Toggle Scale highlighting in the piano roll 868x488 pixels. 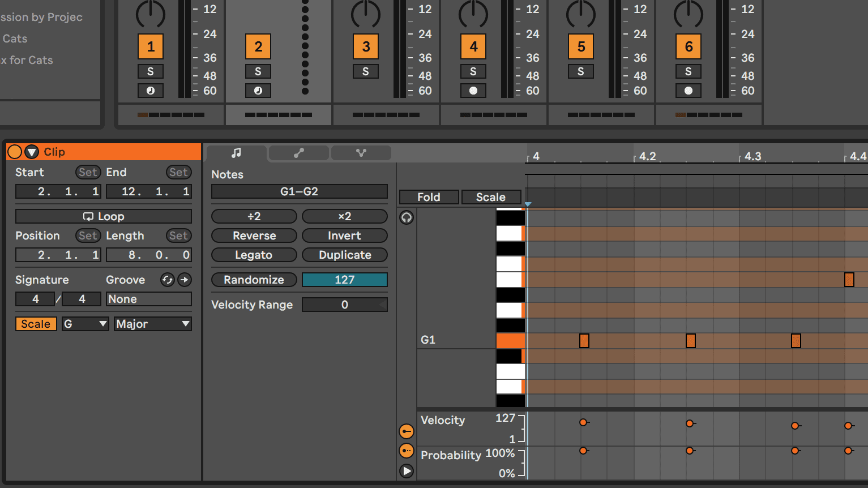[491, 197]
